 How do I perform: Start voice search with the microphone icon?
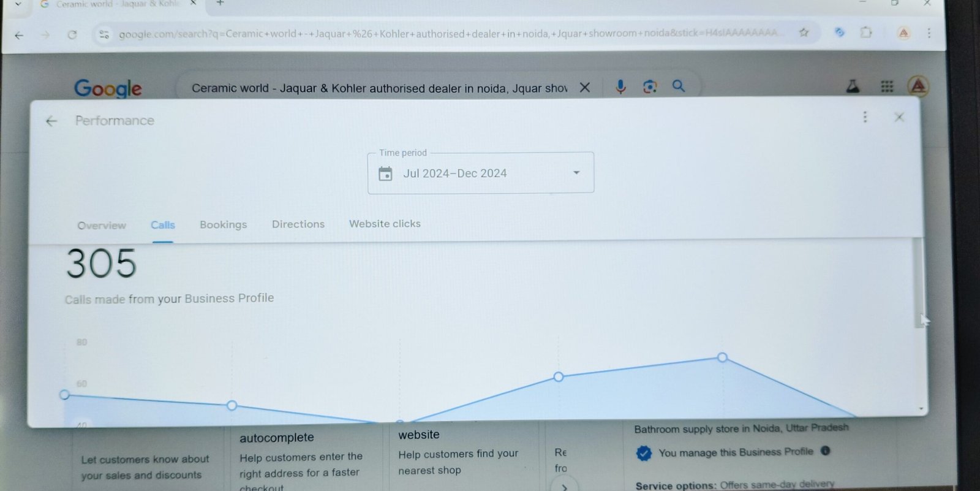pyautogui.click(x=620, y=87)
